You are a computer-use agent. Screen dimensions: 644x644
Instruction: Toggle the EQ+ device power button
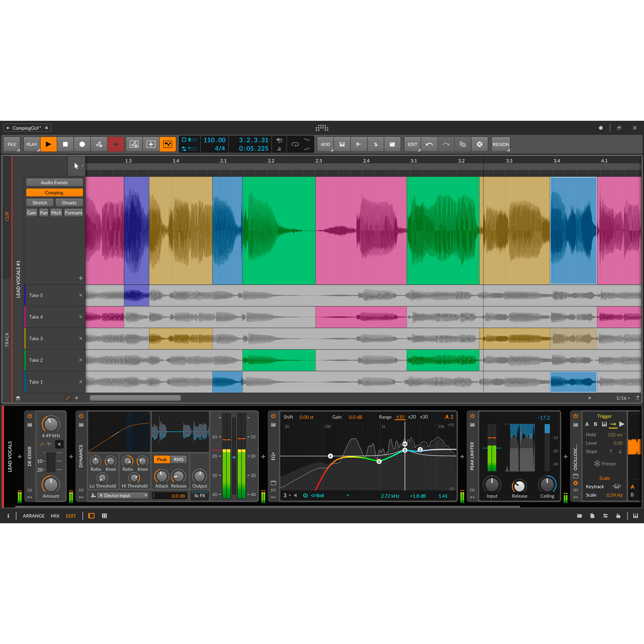tap(273, 416)
